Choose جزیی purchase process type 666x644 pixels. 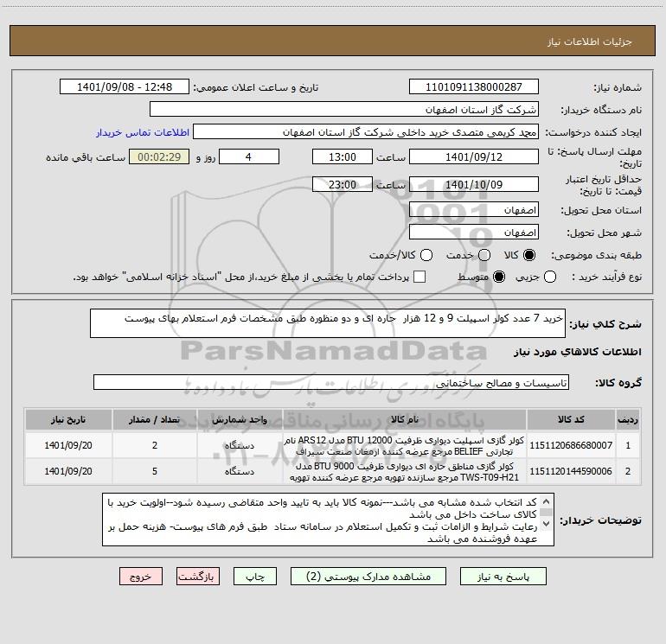[549, 277]
